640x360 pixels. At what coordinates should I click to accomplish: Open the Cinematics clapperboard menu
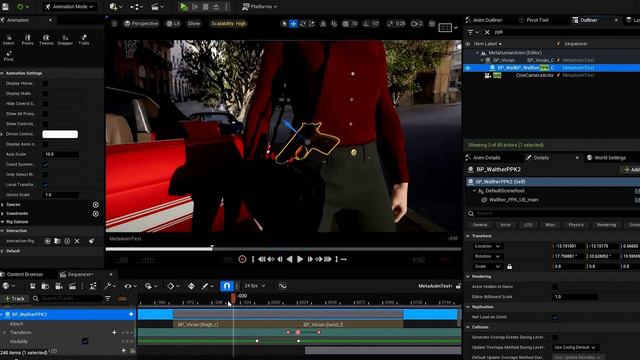tap(157, 7)
